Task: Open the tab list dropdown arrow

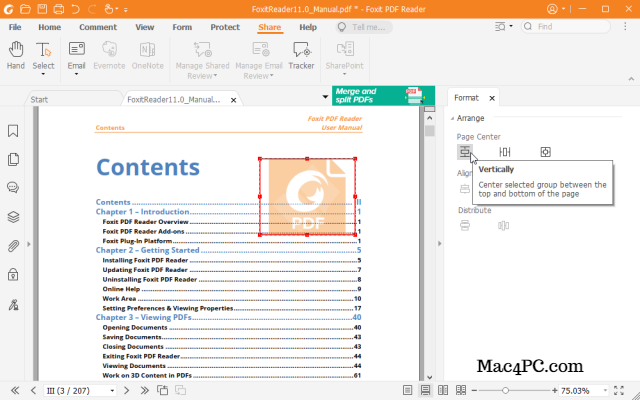Action: coord(325,97)
